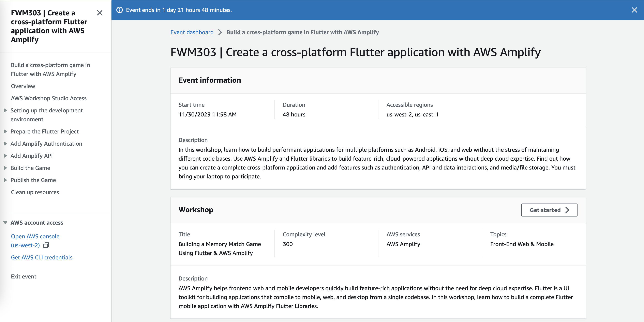Open the Overview page in sidebar
The height and width of the screenshot is (322, 644).
[x=23, y=86]
